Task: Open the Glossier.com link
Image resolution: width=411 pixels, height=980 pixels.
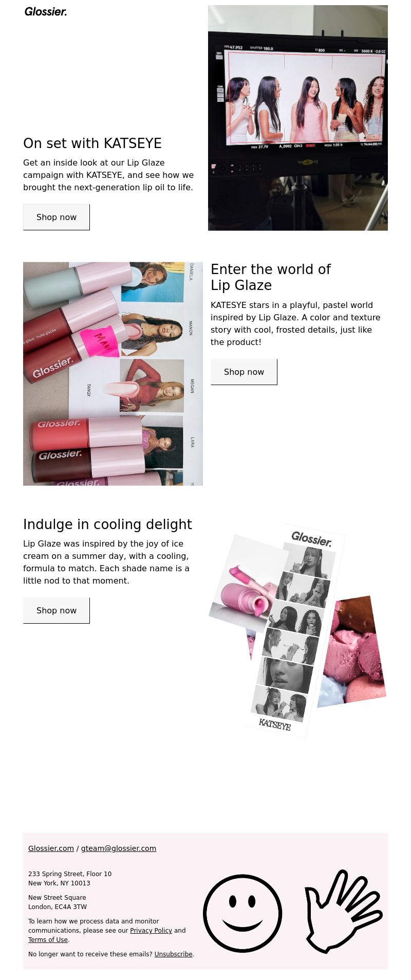Action: [51, 848]
